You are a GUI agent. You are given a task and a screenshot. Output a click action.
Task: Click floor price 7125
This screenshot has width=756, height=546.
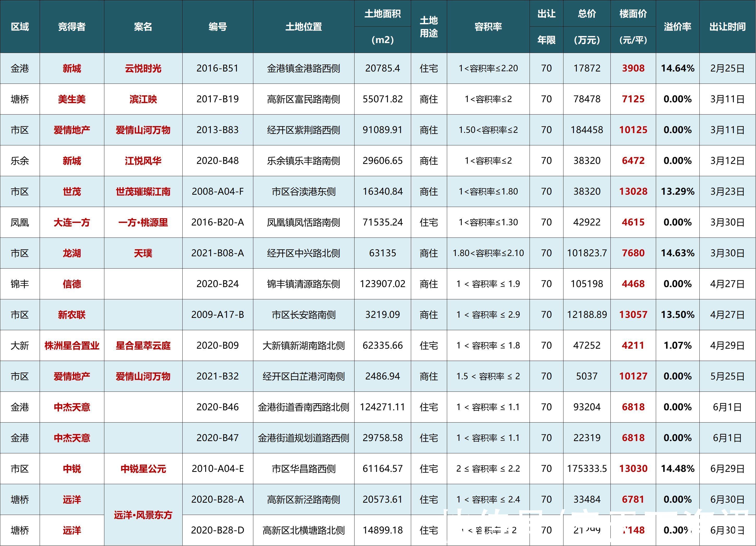coord(633,99)
